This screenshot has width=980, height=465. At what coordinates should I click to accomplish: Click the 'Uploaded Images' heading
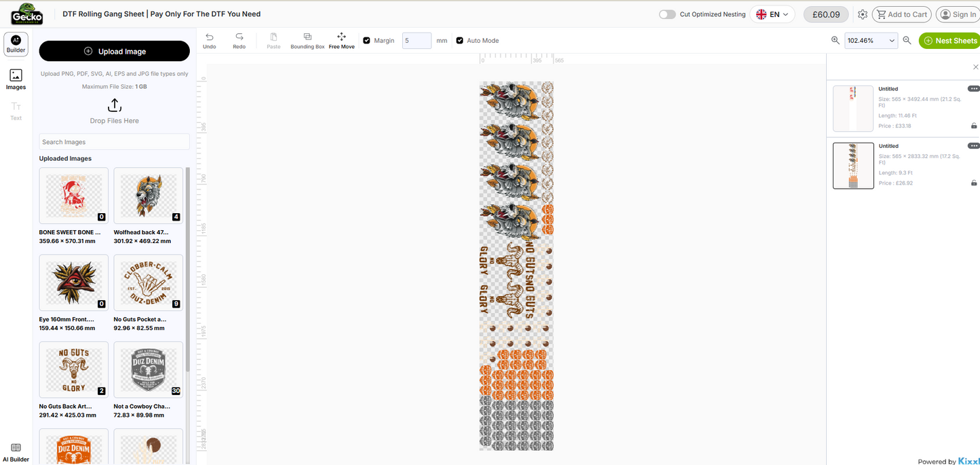pyautogui.click(x=65, y=158)
